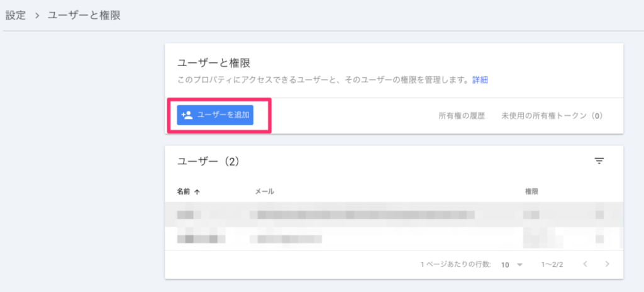Click the breadcrumb chevron after 設定
Screen dimensions: 644x292
pyautogui.click(x=37, y=15)
